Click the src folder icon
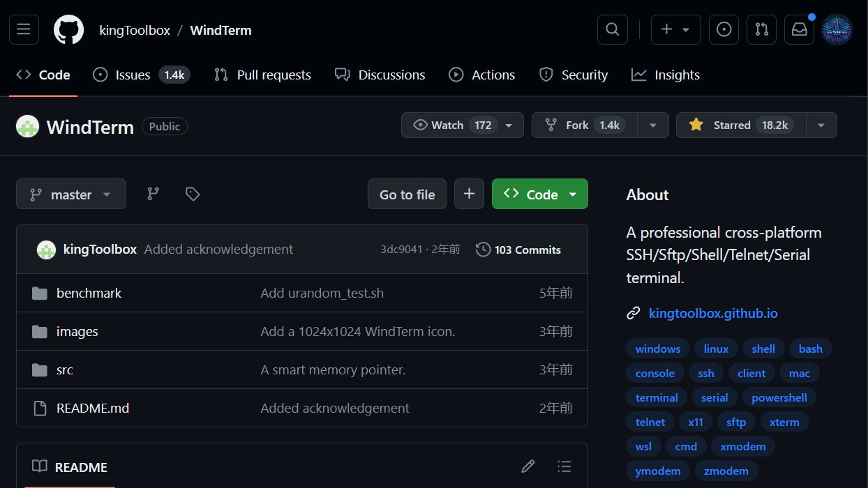The width and height of the screenshot is (868, 488). pos(40,370)
